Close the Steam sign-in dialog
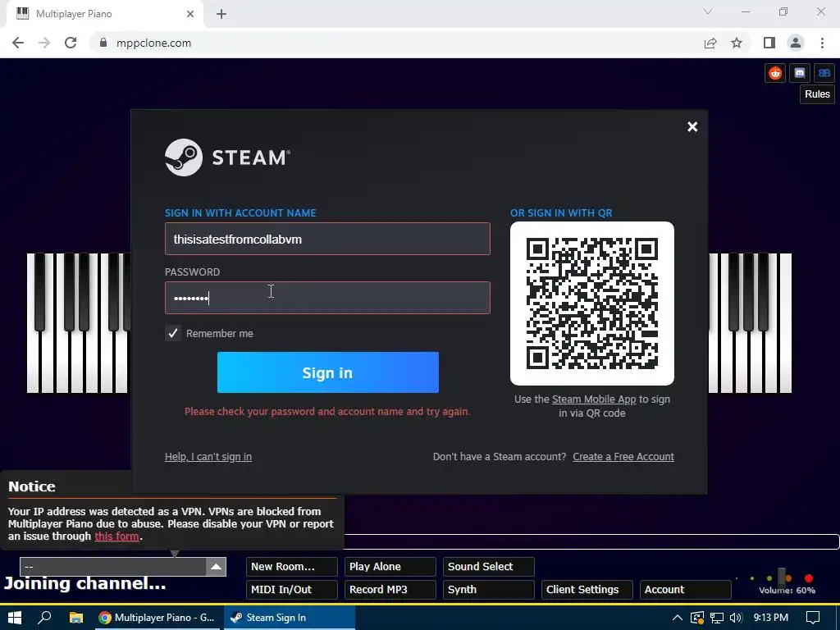Screen dimensions: 840x630 pos(692,126)
